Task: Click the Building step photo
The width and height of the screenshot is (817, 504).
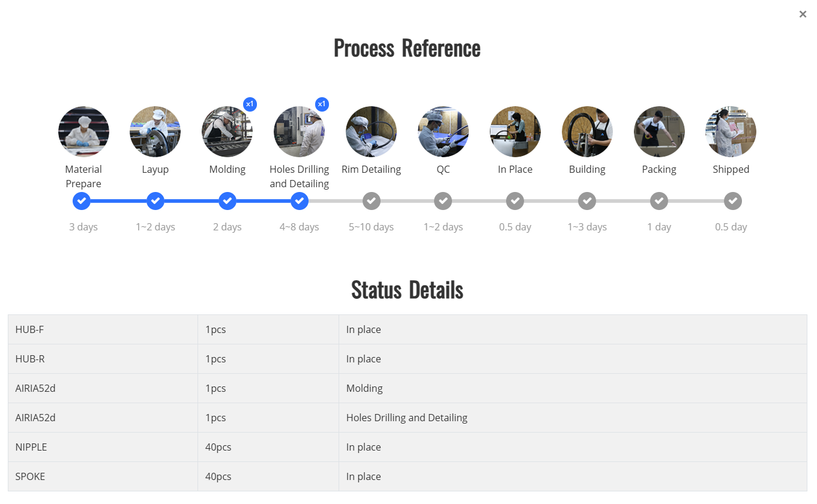Action: [x=587, y=131]
